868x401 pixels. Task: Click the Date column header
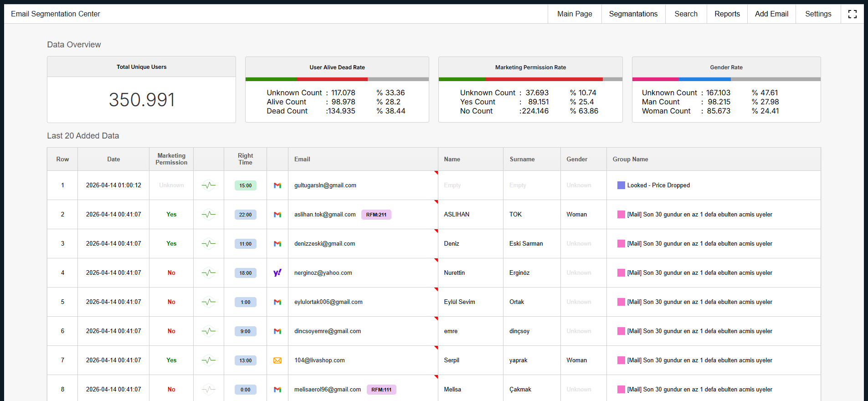pos(113,159)
